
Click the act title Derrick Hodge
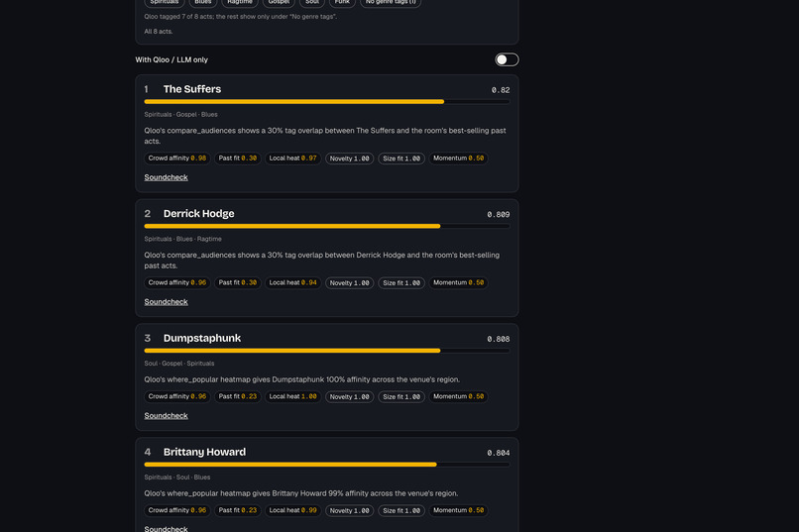point(198,214)
